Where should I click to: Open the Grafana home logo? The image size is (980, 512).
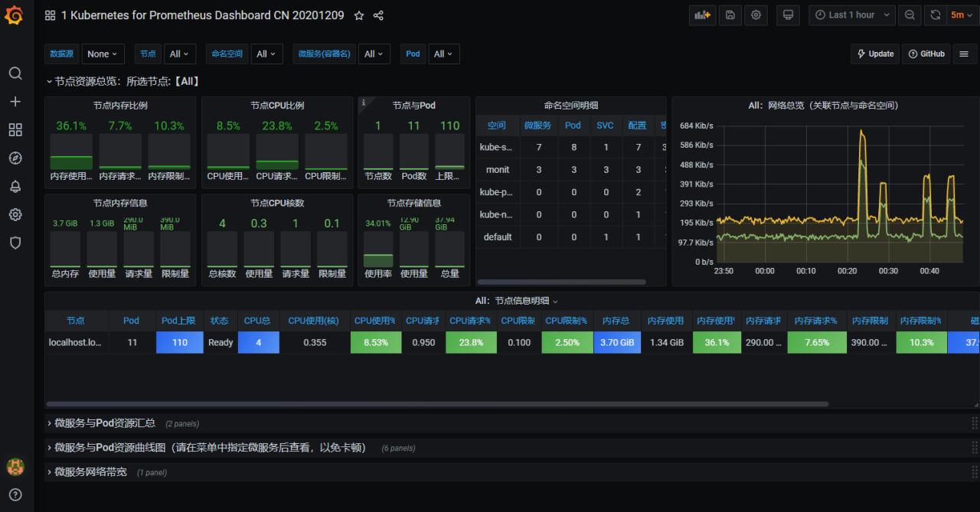(x=15, y=15)
